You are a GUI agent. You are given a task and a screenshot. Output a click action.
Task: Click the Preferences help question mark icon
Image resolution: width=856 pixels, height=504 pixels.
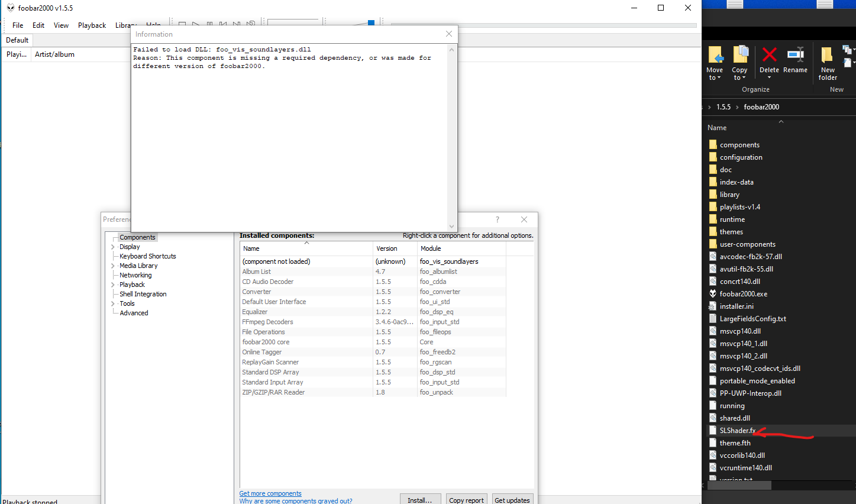(x=497, y=219)
